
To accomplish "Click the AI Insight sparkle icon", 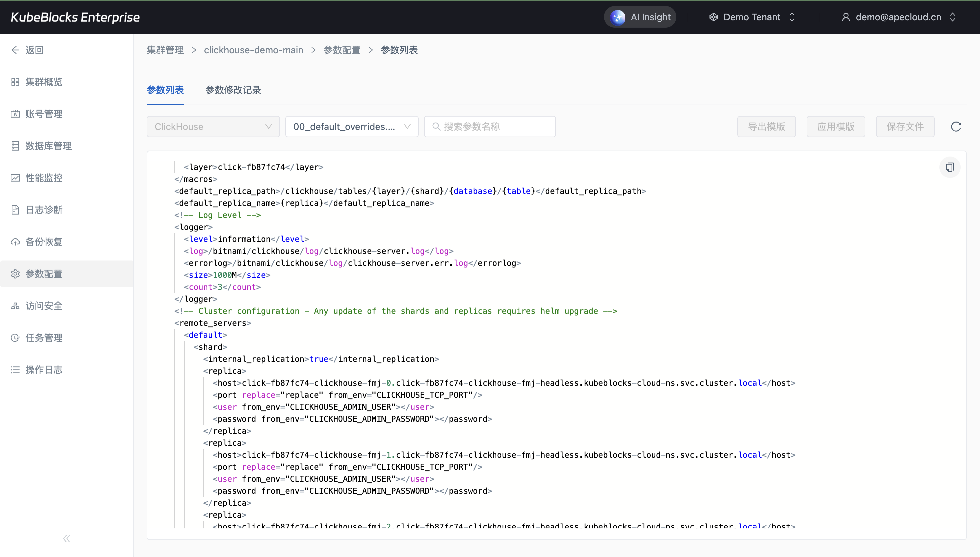I will (x=618, y=17).
